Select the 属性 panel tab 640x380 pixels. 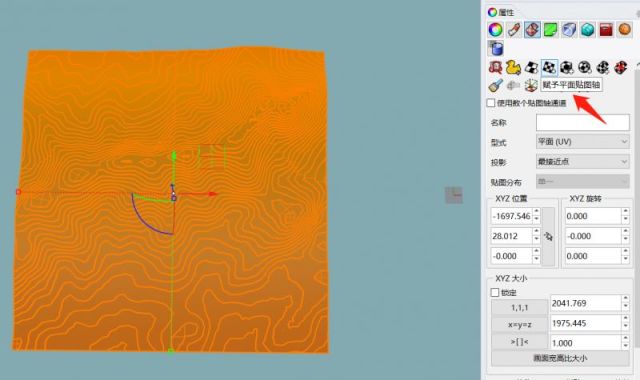click(501, 12)
